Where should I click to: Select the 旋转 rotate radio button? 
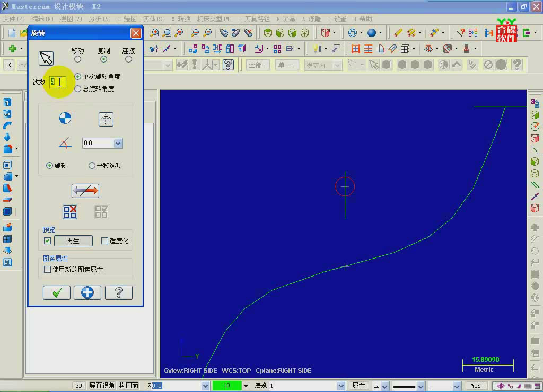[x=49, y=166]
